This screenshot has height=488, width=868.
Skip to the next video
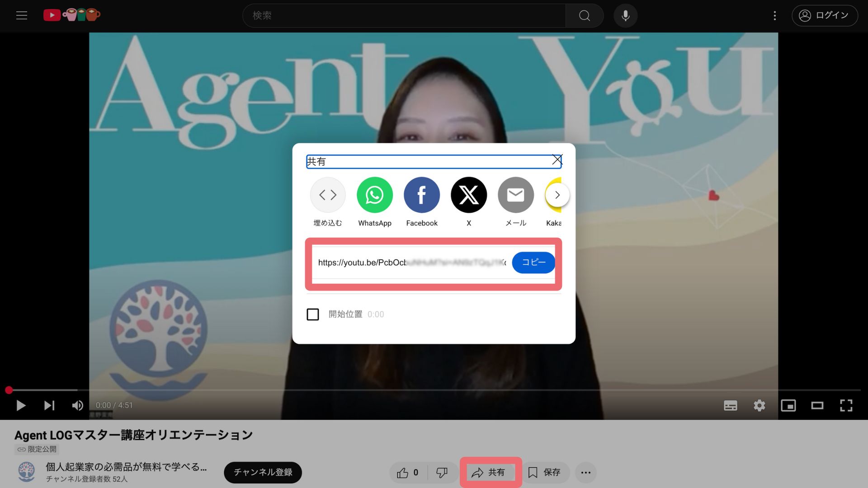(x=49, y=405)
